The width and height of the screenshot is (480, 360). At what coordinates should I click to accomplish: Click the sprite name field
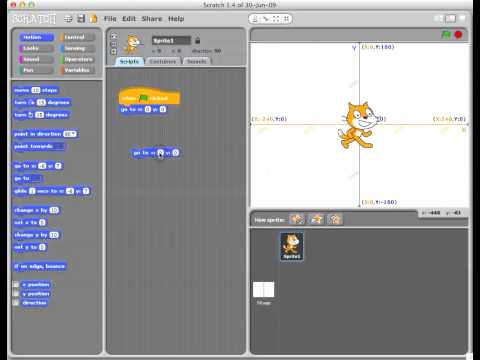(x=171, y=41)
